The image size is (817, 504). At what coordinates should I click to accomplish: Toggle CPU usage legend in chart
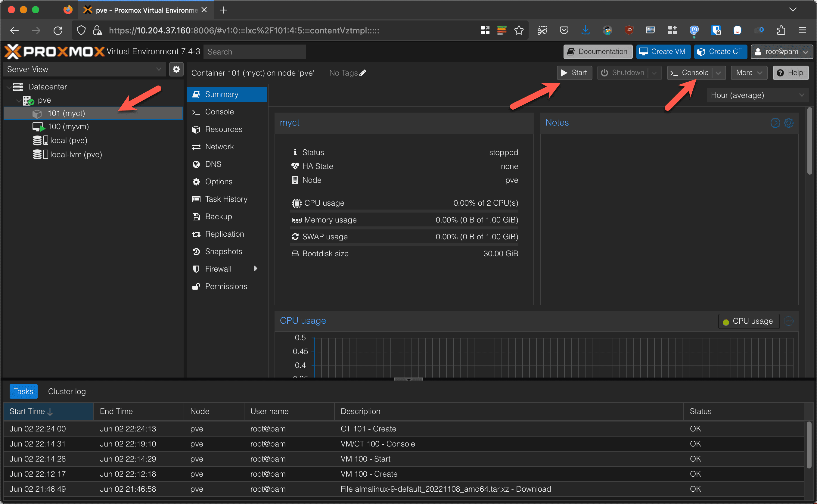(x=749, y=321)
